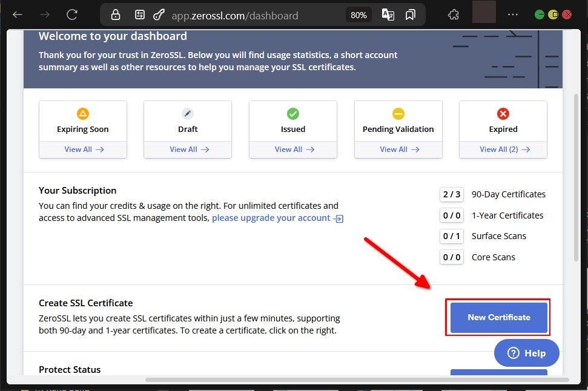Click the Create SSL Certificate heading
Viewport: 588px width, 391px height.
pos(86,303)
